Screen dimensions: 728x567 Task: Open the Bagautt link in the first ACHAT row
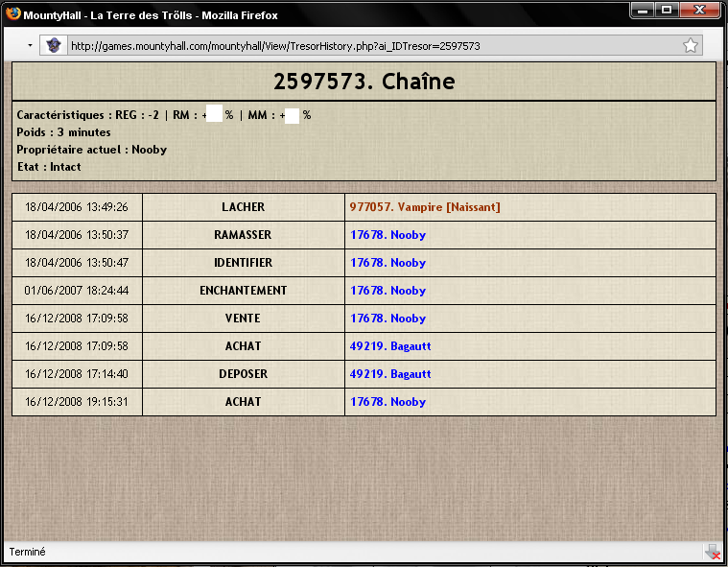[x=390, y=346]
